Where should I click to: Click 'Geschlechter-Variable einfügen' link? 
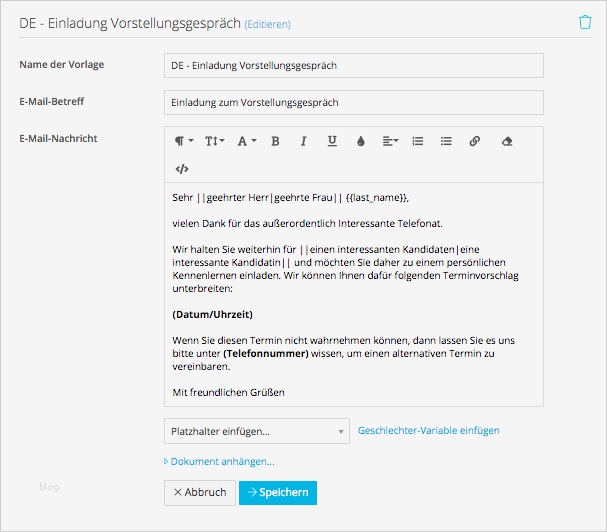pos(429,431)
